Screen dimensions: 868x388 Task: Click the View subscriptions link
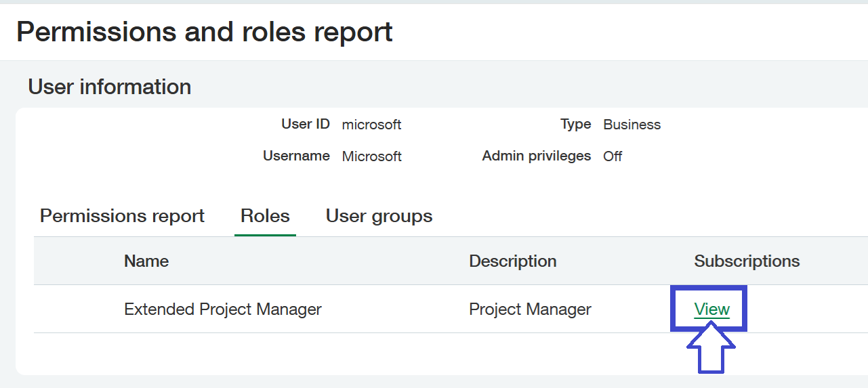point(711,309)
